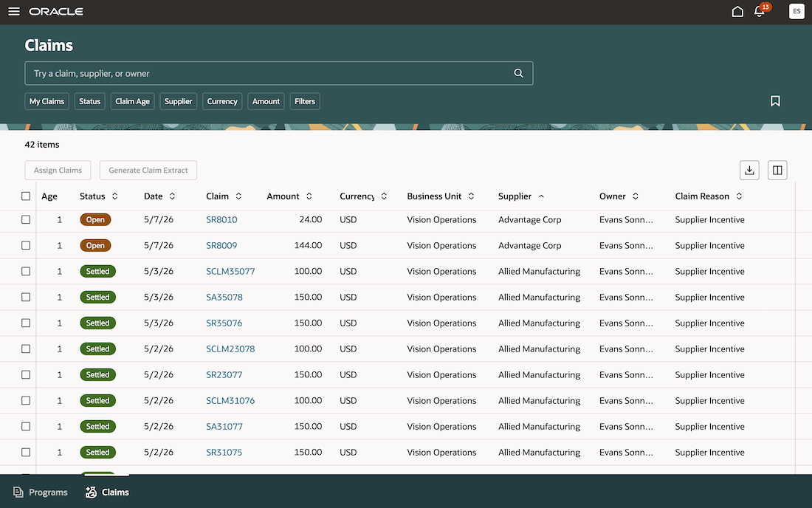The image size is (812, 508).
Task: Toggle the select-all rows checkbox
Action: [x=26, y=196]
